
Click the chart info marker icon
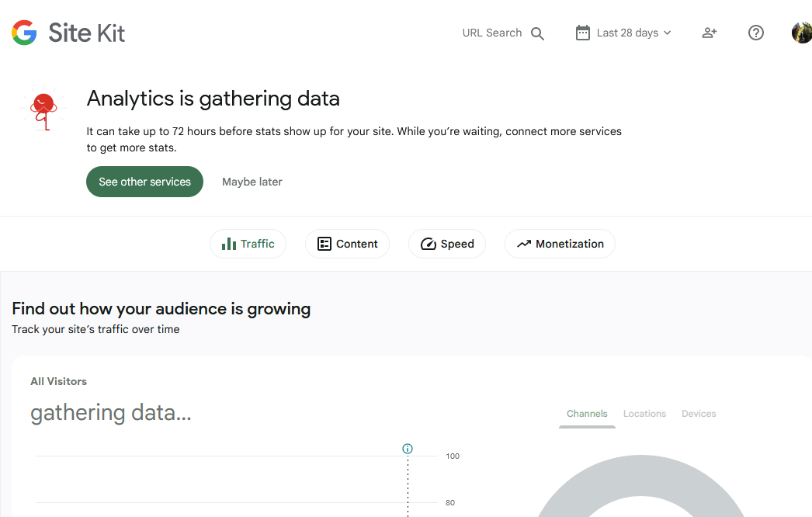[x=408, y=449]
